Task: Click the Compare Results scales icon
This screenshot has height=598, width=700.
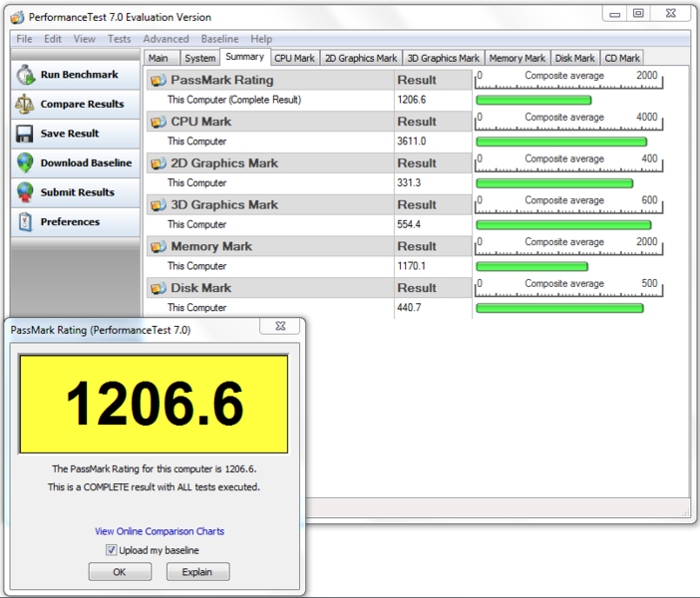Action: pos(25,104)
